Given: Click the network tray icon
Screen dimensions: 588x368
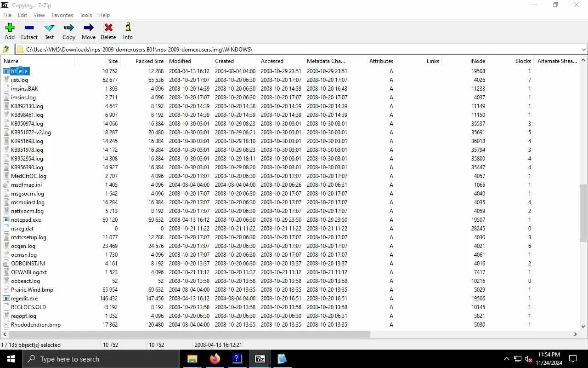Looking at the screenshot, I should pos(518,359).
